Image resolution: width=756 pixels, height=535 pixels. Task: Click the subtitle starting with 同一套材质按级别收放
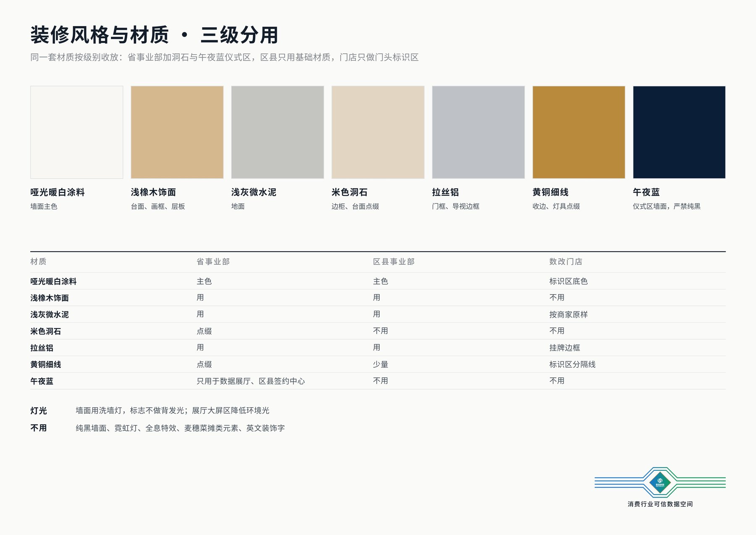224,57
